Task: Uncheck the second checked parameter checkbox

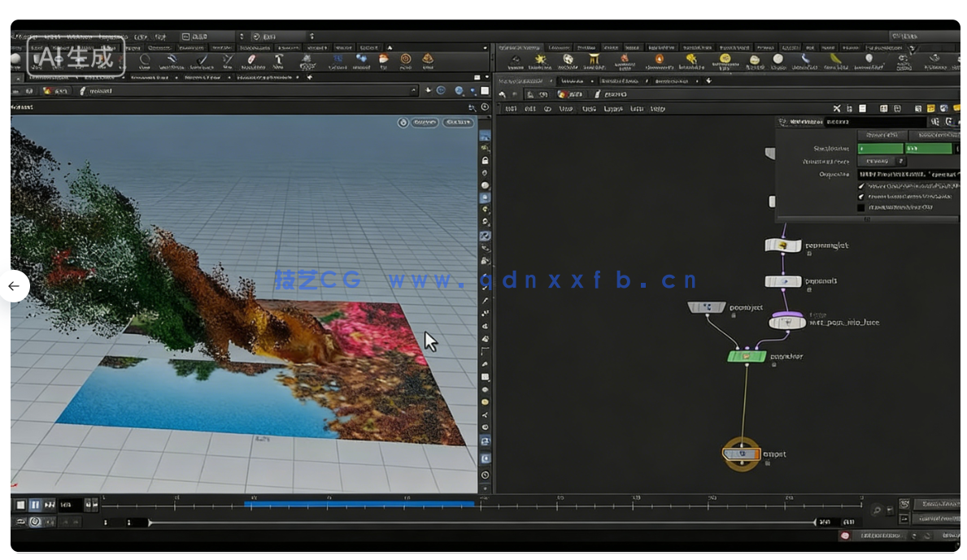Action: pos(862,197)
